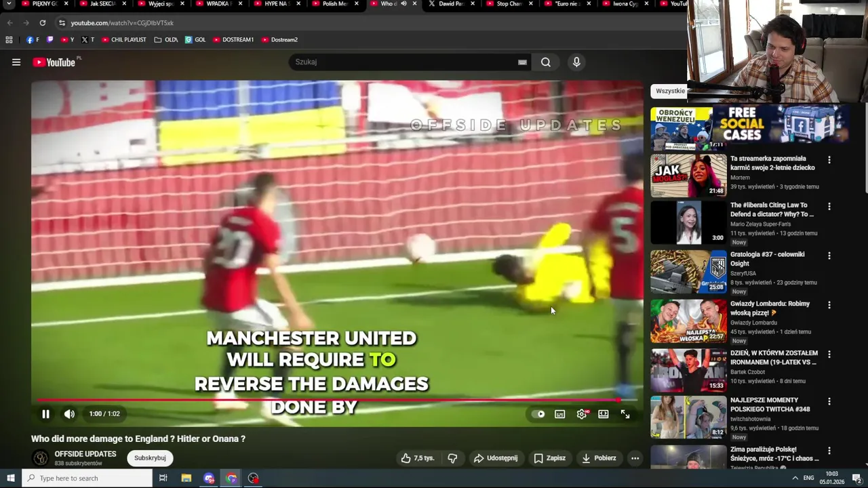
Task: Open the player settings gear
Action: pos(582,414)
